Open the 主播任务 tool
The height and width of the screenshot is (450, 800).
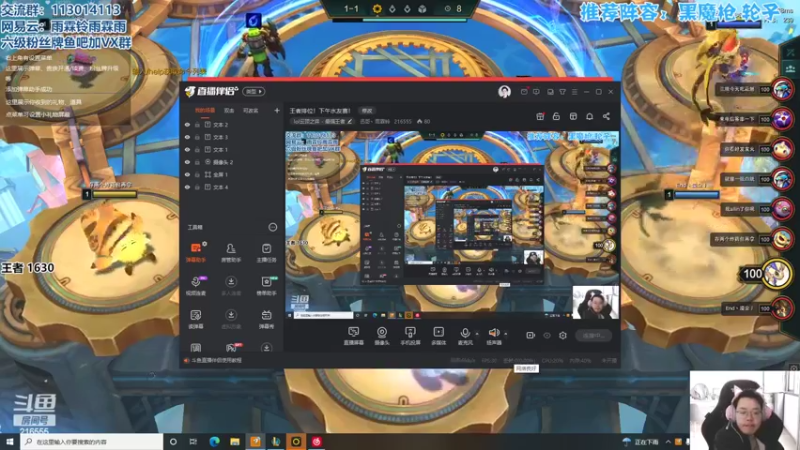pyautogui.click(x=266, y=253)
